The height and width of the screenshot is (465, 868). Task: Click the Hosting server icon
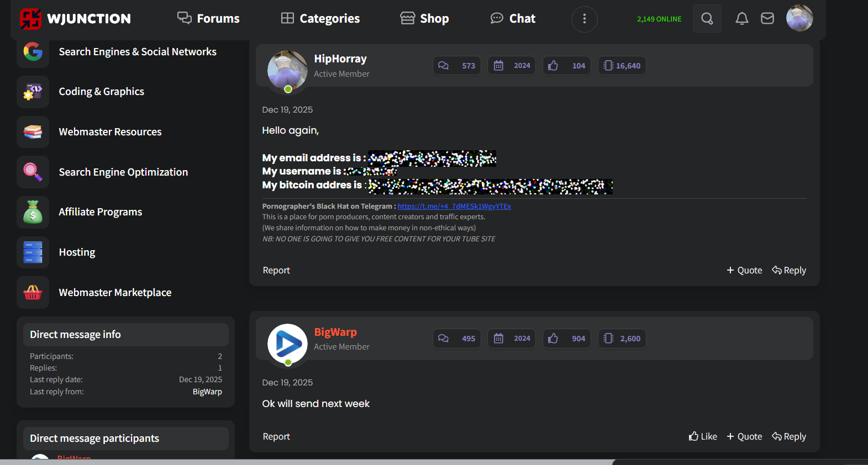click(33, 252)
